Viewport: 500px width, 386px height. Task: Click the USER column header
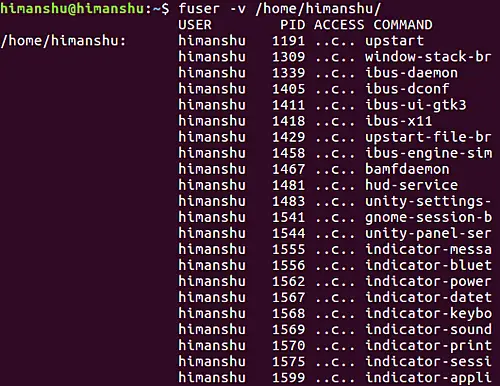(195, 25)
